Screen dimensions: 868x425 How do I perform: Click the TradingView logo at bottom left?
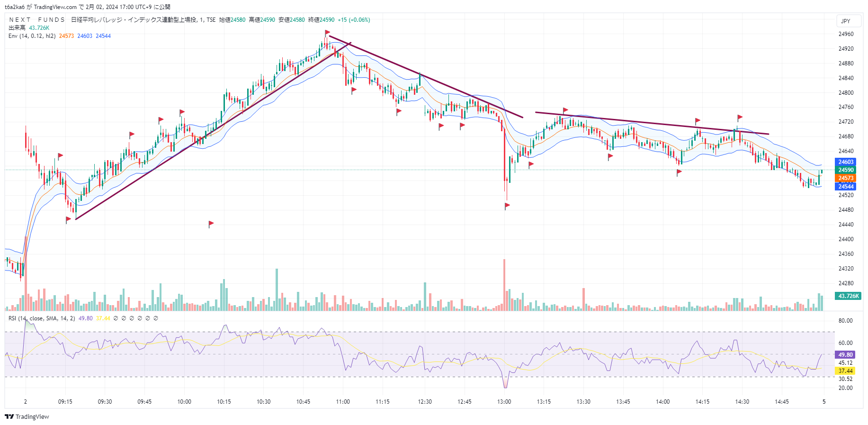(27, 416)
